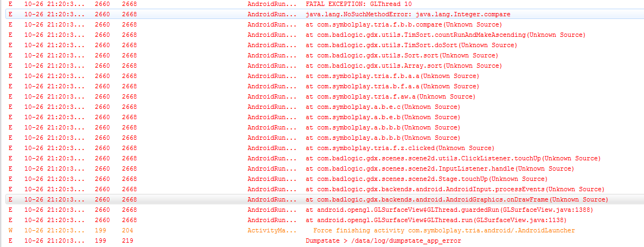The image size is (644, 247).
Task: Click the gdx.utils.Sort.sort log line
Action: coord(401,55)
